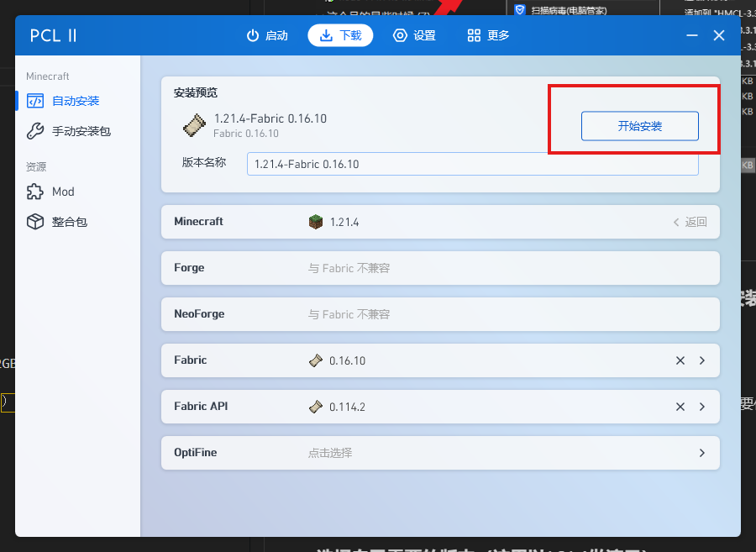
Task: Minimize the PCL II launcher window
Action: point(692,35)
